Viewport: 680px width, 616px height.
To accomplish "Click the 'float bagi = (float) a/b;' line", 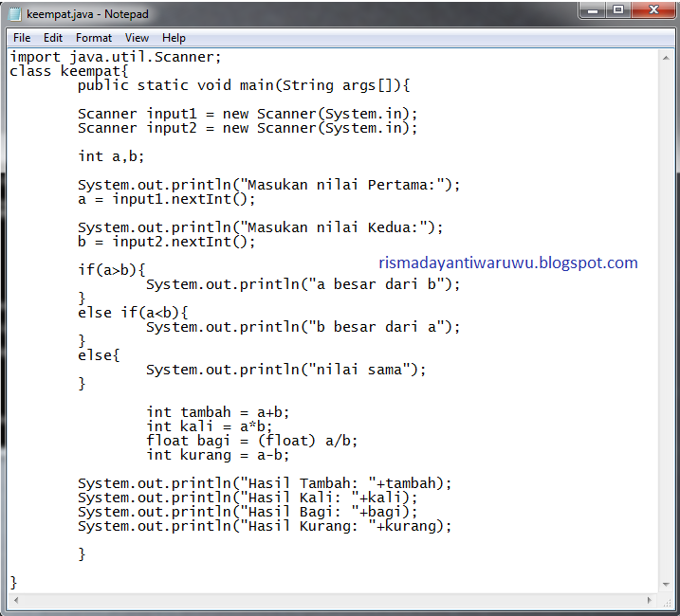I will [251, 441].
